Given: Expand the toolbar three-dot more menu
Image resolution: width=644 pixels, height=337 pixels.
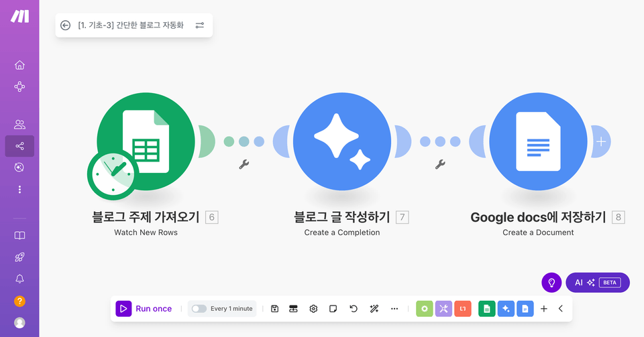Looking at the screenshot, I should pos(394,309).
